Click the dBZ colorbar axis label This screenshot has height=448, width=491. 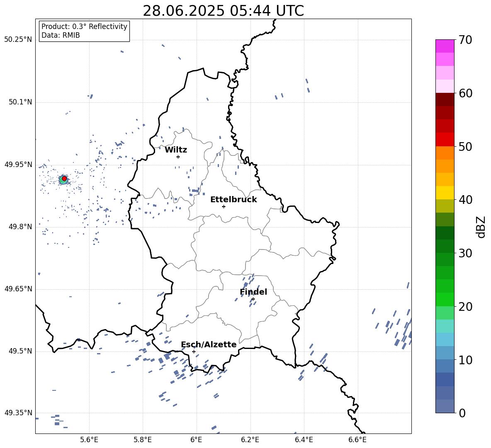point(481,227)
